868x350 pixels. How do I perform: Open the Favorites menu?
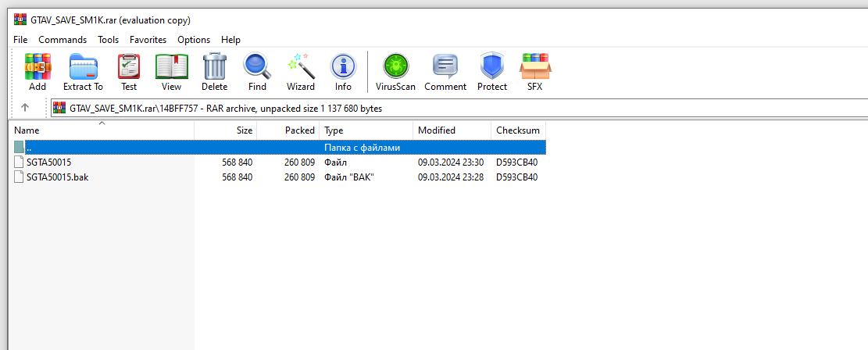148,40
